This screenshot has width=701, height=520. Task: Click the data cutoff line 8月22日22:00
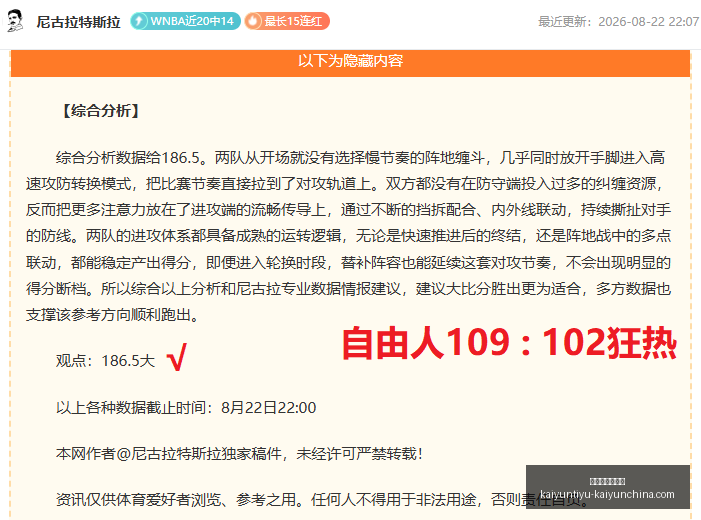[186, 407]
